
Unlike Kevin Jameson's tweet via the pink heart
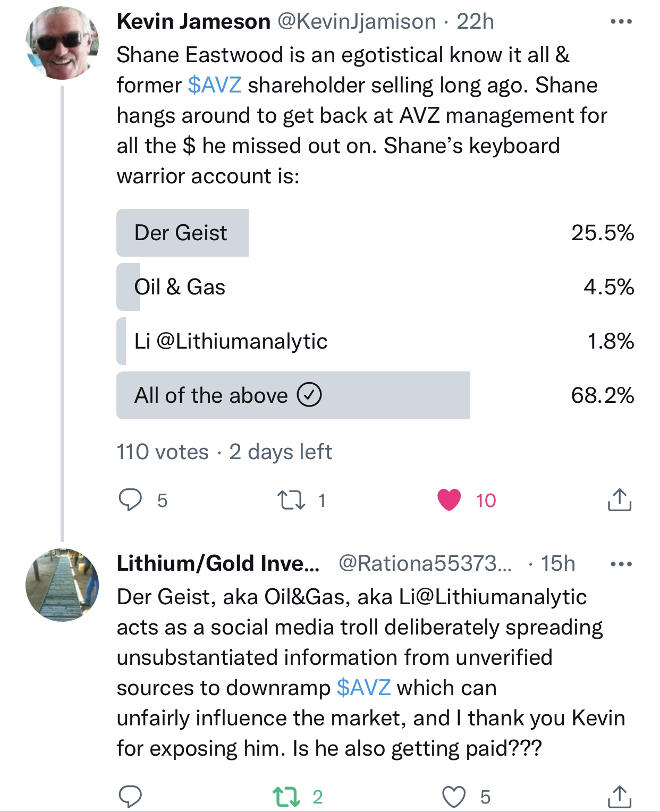[449, 500]
